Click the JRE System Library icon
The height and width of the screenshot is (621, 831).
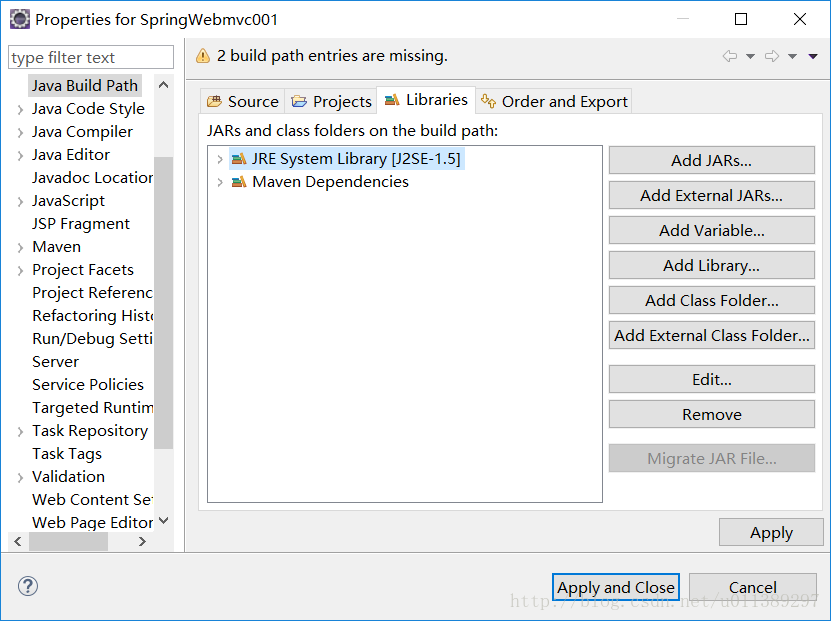tap(239, 158)
